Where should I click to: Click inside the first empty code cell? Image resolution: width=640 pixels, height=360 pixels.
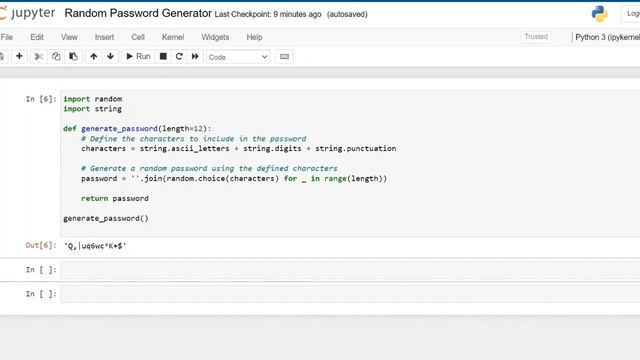(x=350, y=270)
